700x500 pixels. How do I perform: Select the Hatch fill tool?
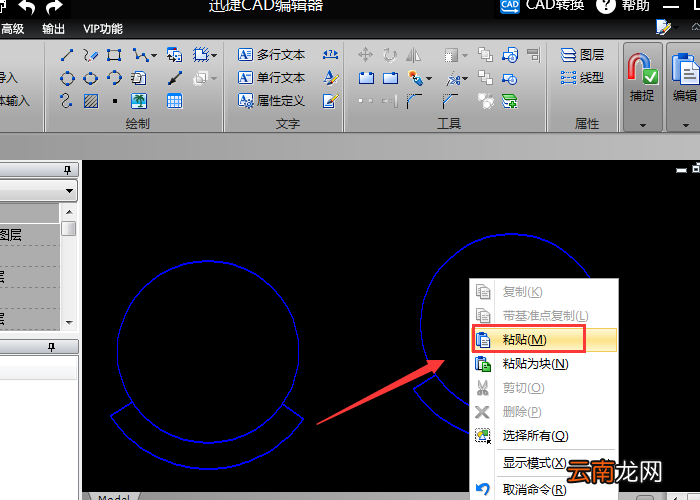[91, 101]
